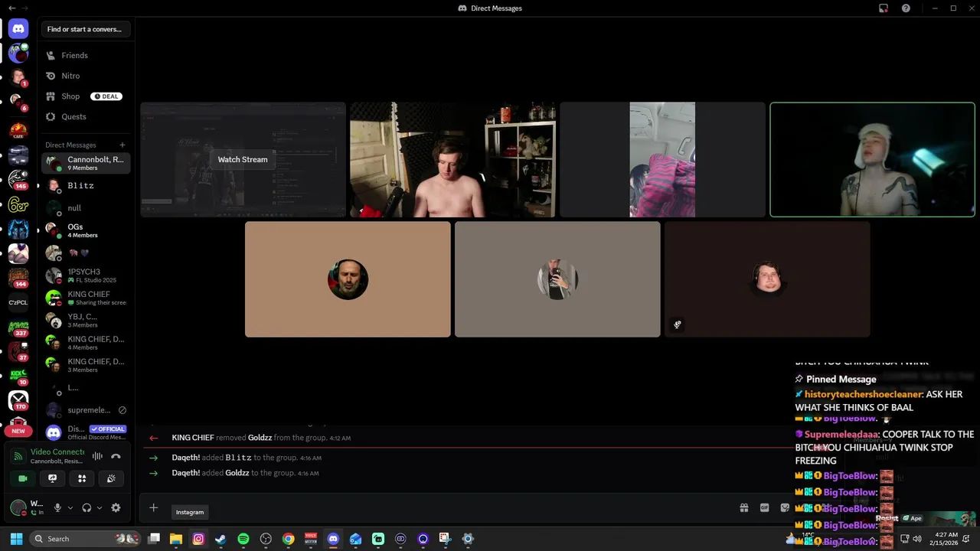The height and width of the screenshot is (551, 980).
Task: Open Google Chrome from the taskbar
Action: 288,539
